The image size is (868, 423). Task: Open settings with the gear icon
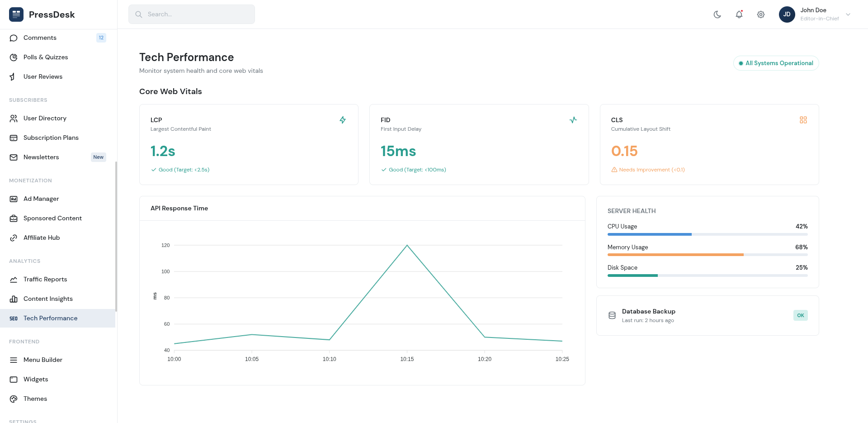pyautogui.click(x=760, y=14)
